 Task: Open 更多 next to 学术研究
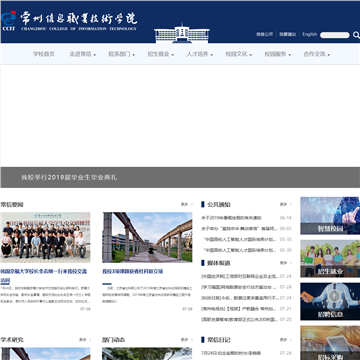[85, 340]
